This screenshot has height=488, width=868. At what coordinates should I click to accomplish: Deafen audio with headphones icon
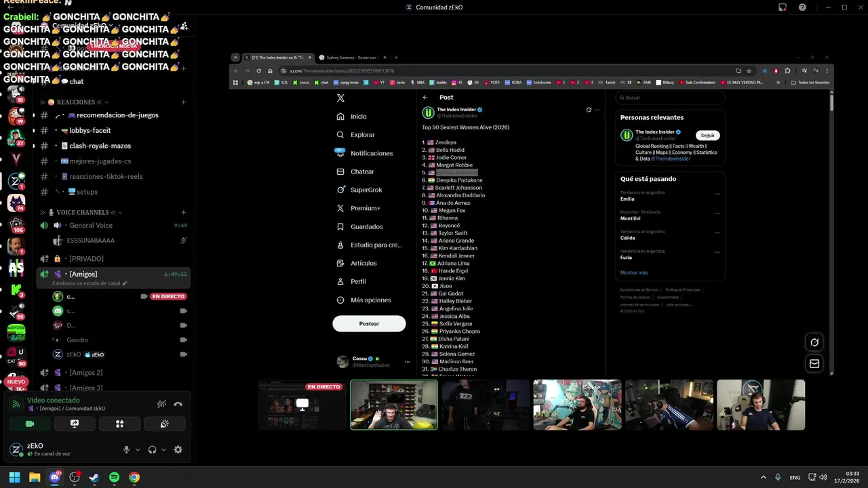pyautogui.click(x=153, y=449)
